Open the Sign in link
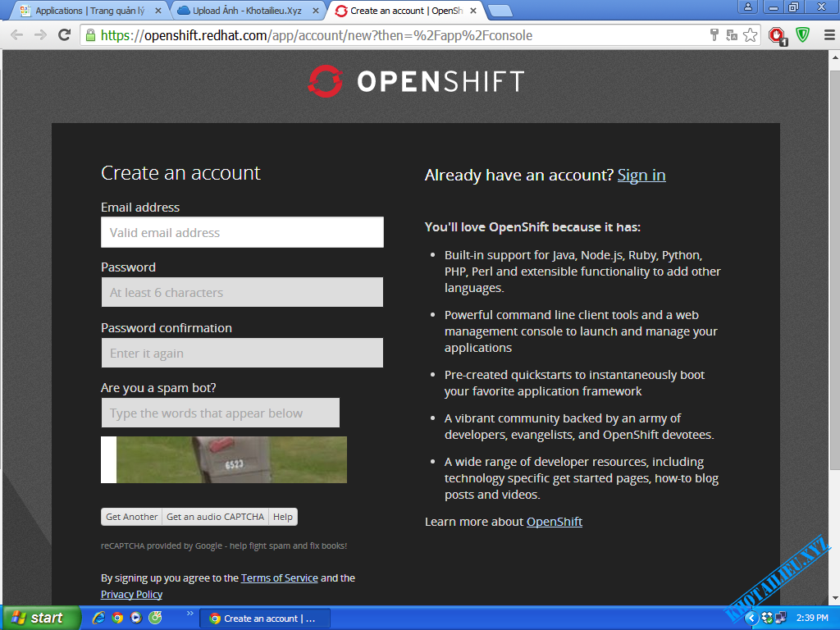The width and height of the screenshot is (840, 630). pyautogui.click(x=641, y=175)
